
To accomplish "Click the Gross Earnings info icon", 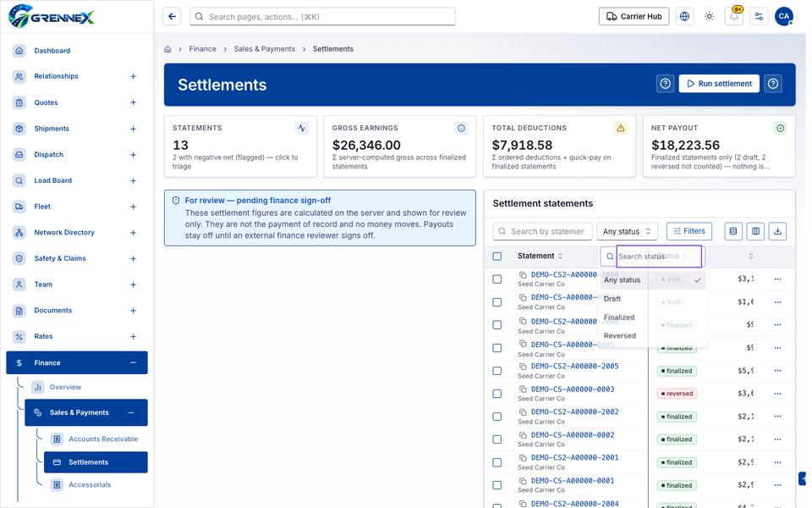I will coord(462,128).
